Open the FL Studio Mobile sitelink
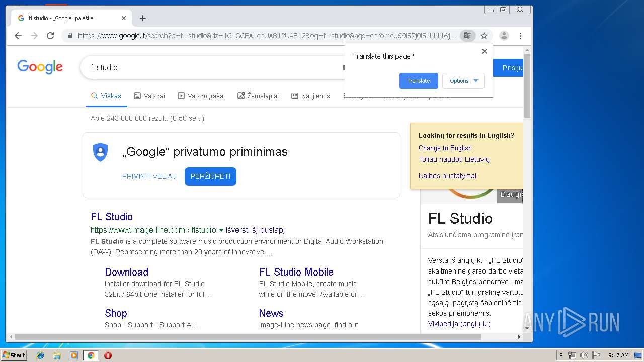The height and width of the screenshot is (362, 644). [x=296, y=272]
